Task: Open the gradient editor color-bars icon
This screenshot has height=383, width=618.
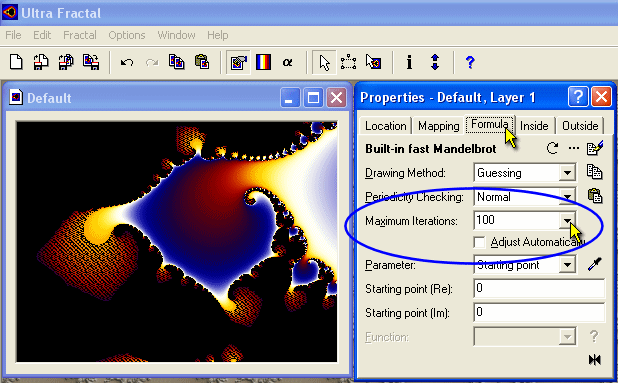Action: 263,62
